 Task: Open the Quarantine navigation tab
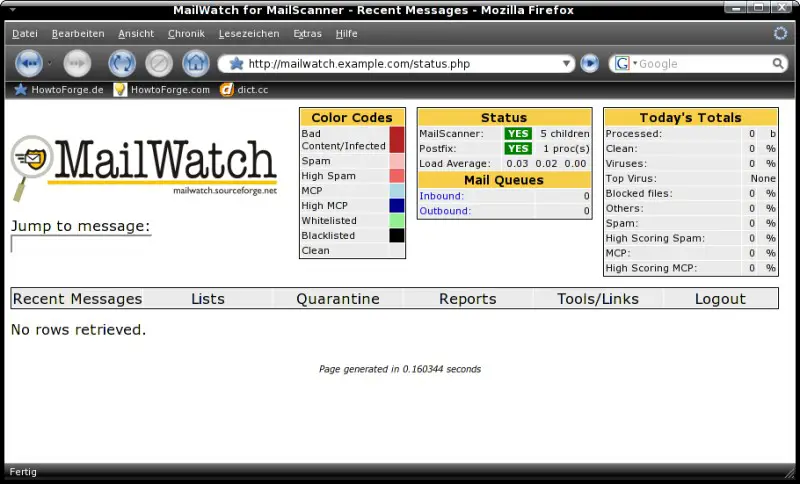click(338, 299)
